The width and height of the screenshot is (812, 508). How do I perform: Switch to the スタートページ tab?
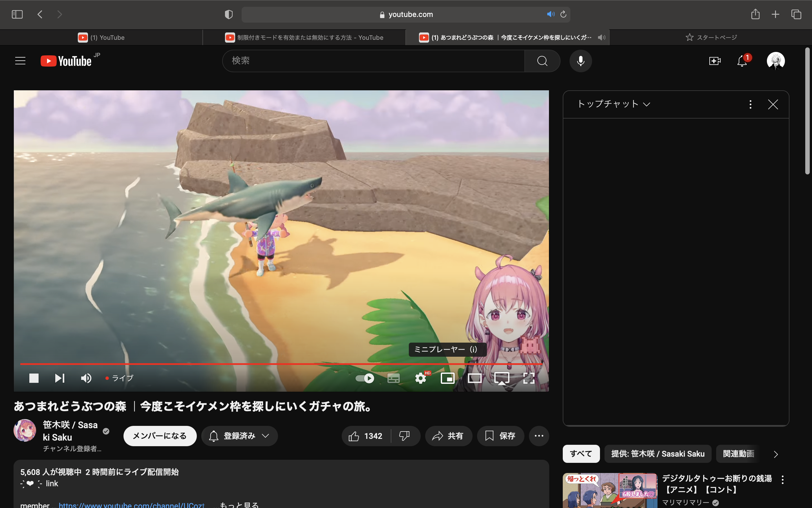(x=711, y=37)
